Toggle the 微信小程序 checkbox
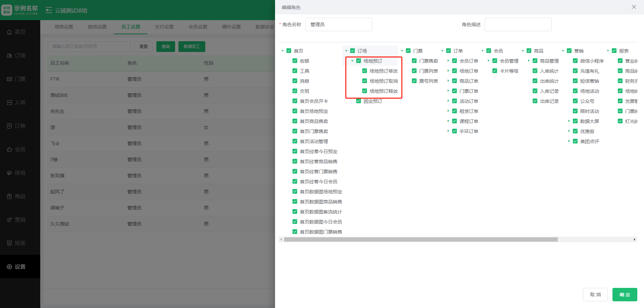Viewport: 644px width, 308px height. pos(575,61)
